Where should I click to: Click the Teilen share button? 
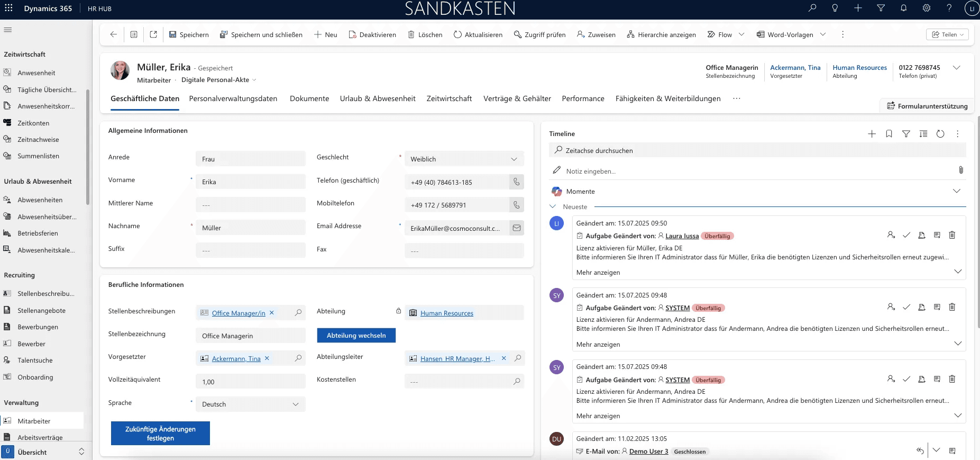tap(947, 34)
